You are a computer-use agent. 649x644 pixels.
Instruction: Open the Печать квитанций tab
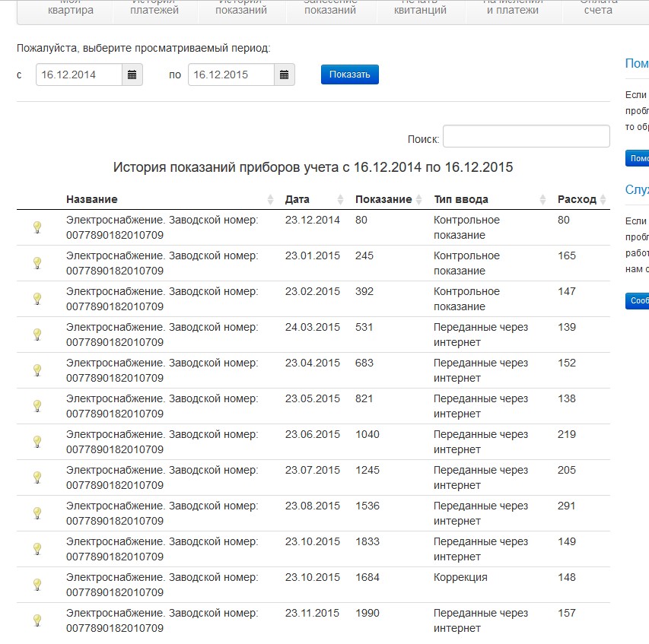(420, 9)
